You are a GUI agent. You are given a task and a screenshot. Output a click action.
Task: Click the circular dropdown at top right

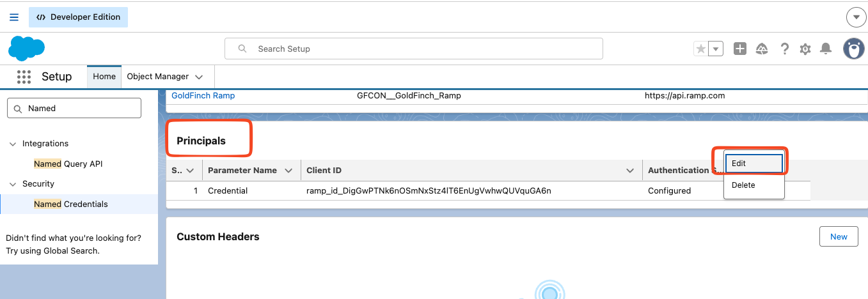[x=856, y=17]
